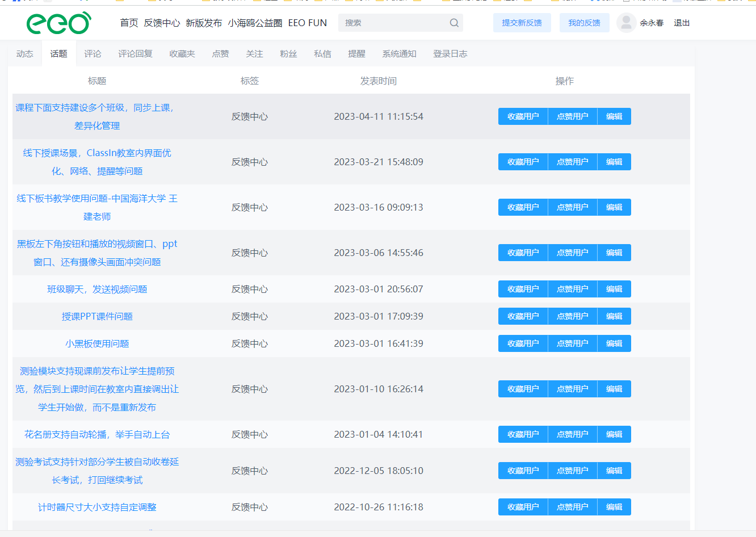Click the EEO logo
756x537 pixels.
(x=58, y=23)
